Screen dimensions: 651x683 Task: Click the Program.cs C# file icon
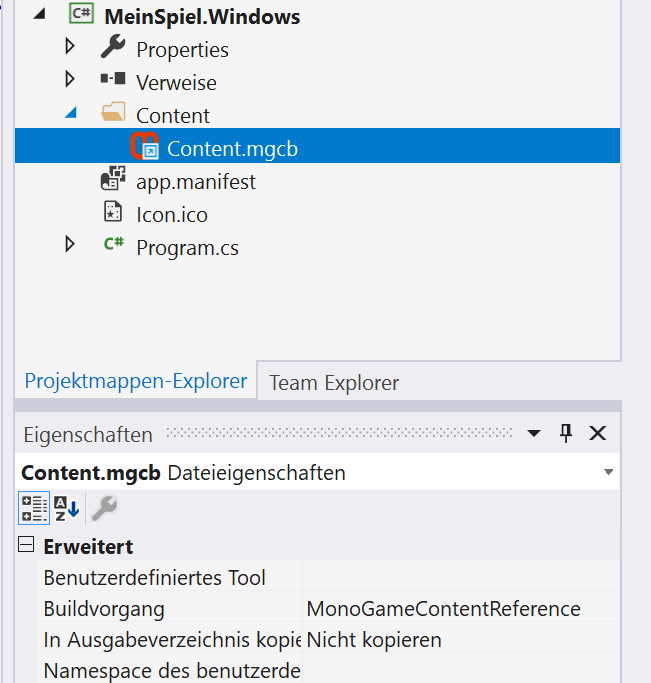[x=113, y=246]
